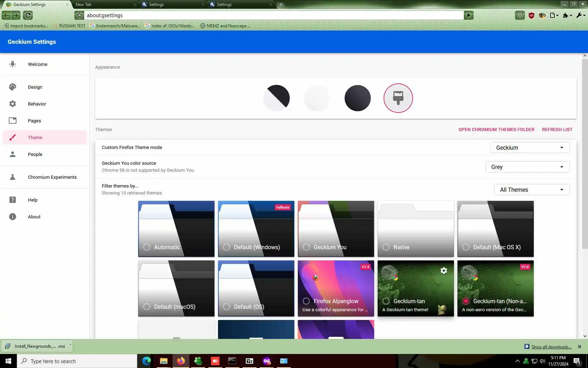Open the Geckium You color source dropdown
Screen dimensions: 588x368
click(x=527, y=167)
